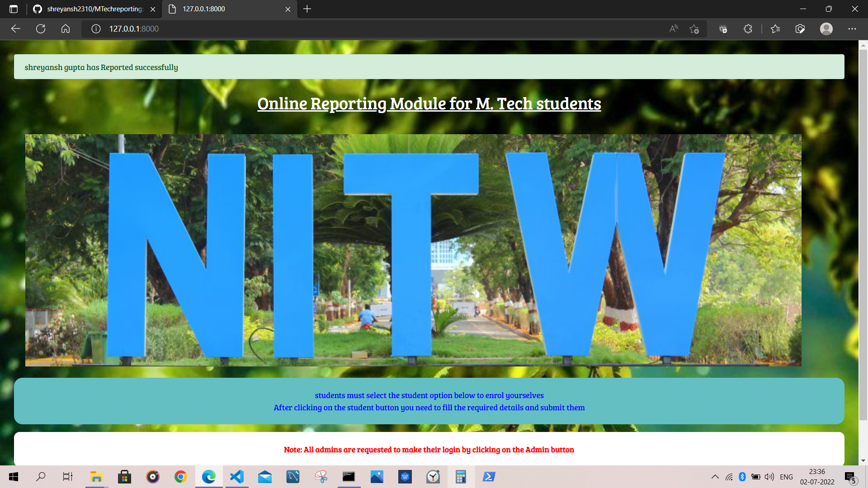Reload the page with the refresh icon
Viewport: 868px width, 488px height.
click(41, 29)
